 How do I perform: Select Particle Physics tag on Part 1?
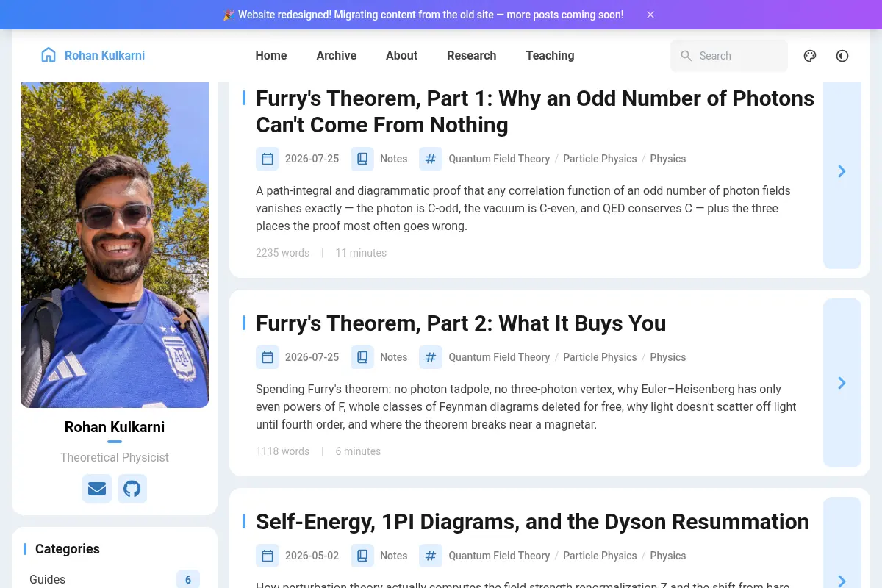(600, 159)
